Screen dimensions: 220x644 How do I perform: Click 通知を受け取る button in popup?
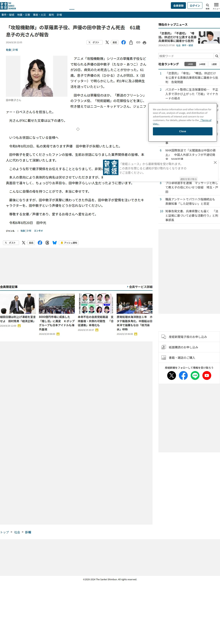coord(188,179)
